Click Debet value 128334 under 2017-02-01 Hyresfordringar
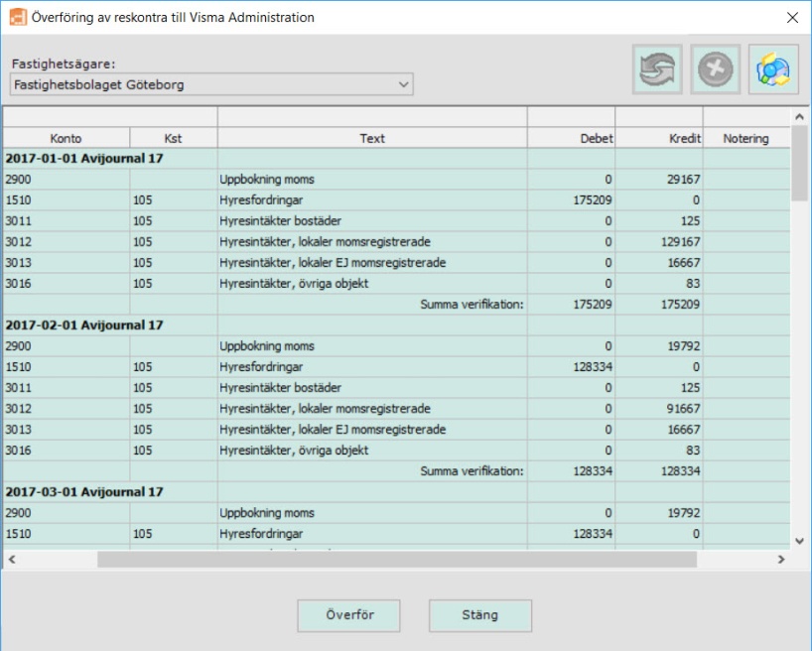This screenshot has height=651, width=812. point(593,367)
